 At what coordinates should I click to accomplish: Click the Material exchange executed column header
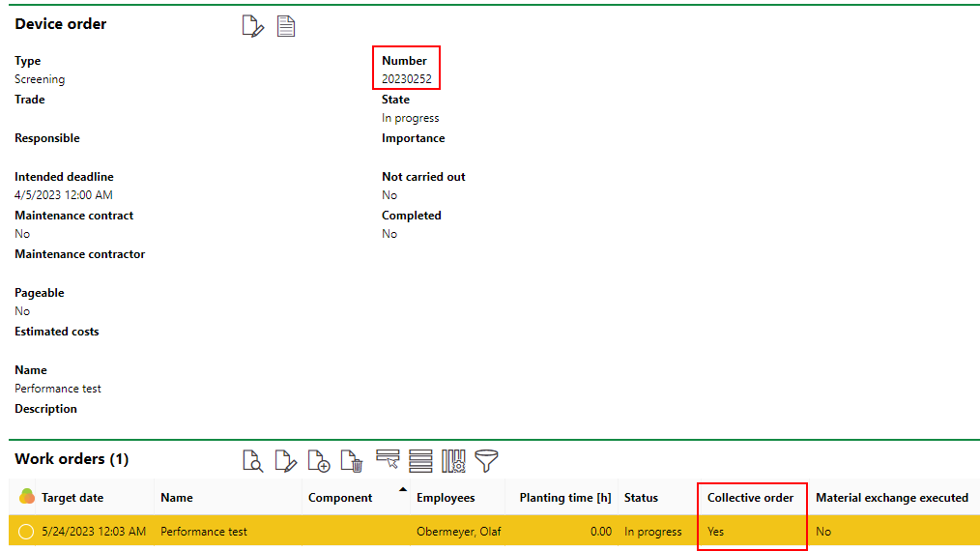(891, 498)
